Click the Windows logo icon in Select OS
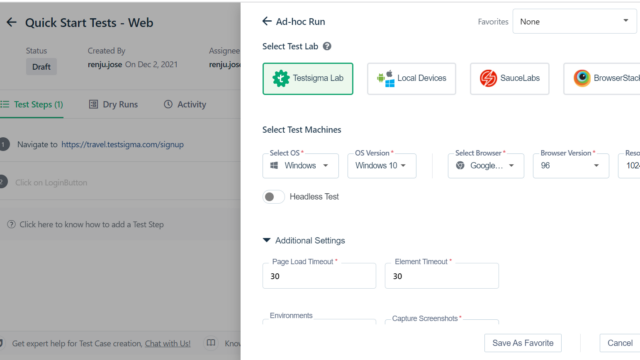Viewport: 640px width, 360px height. pyautogui.click(x=274, y=165)
